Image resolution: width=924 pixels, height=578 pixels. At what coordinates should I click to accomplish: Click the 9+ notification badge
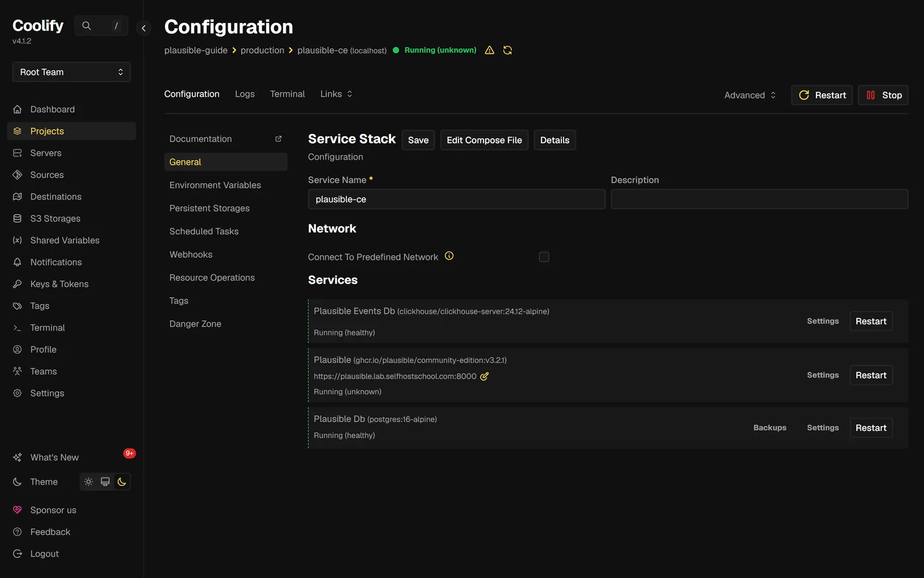click(x=129, y=453)
